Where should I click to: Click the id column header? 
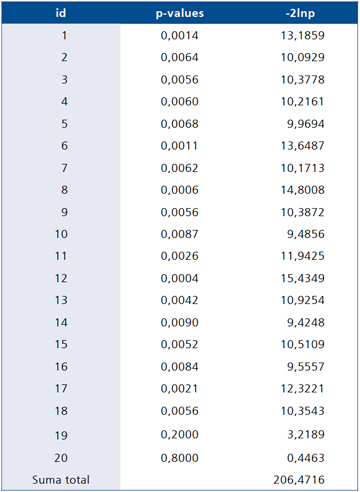pos(61,13)
